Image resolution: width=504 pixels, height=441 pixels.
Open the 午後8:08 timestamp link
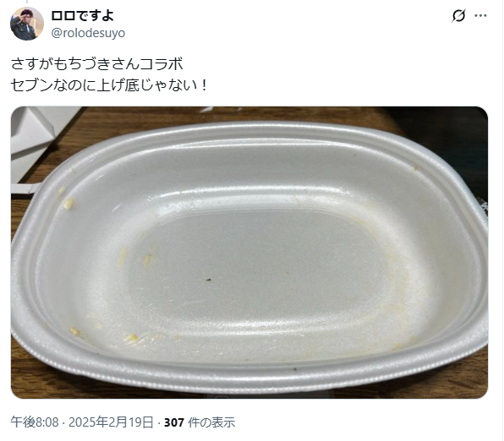pyautogui.click(x=35, y=422)
